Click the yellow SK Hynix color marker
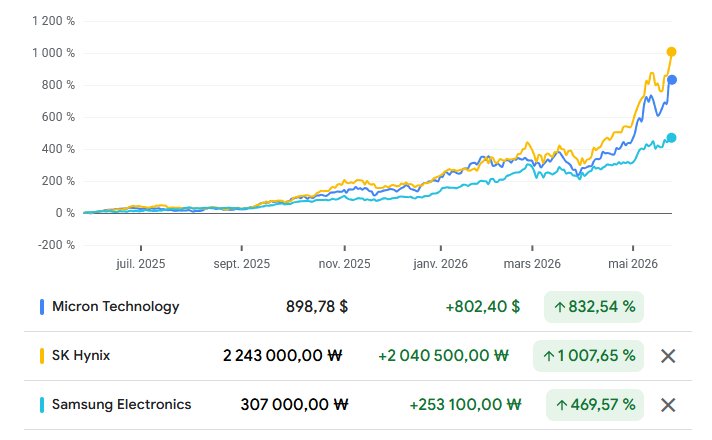 pyautogui.click(x=42, y=356)
